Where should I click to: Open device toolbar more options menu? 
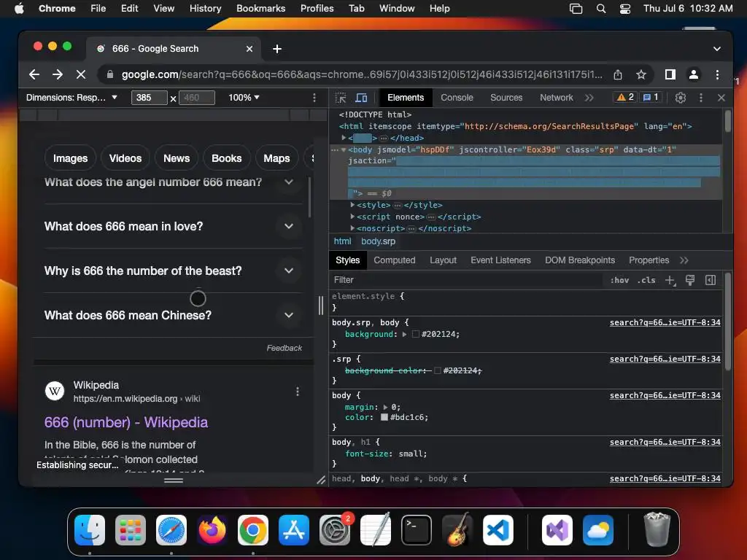tap(314, 98)
